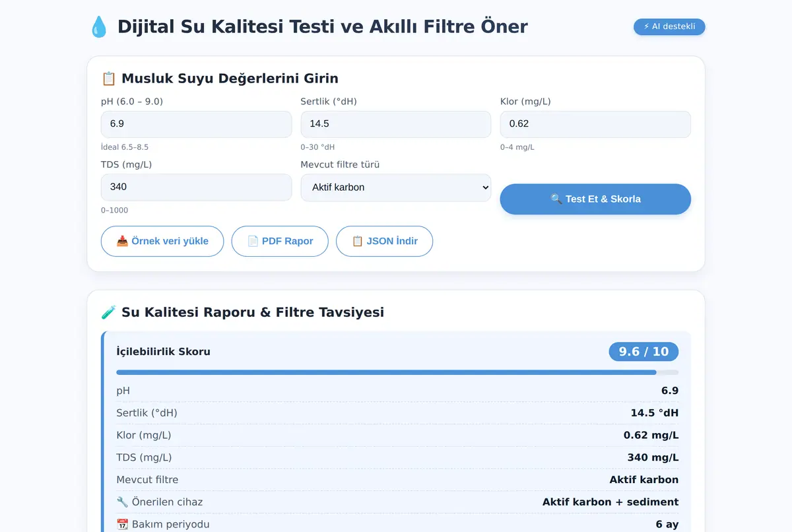This screenshot has width=792, height=532.
Task: Select the Aktif karbon + sediment recommendation
Action: click(610, 502)
